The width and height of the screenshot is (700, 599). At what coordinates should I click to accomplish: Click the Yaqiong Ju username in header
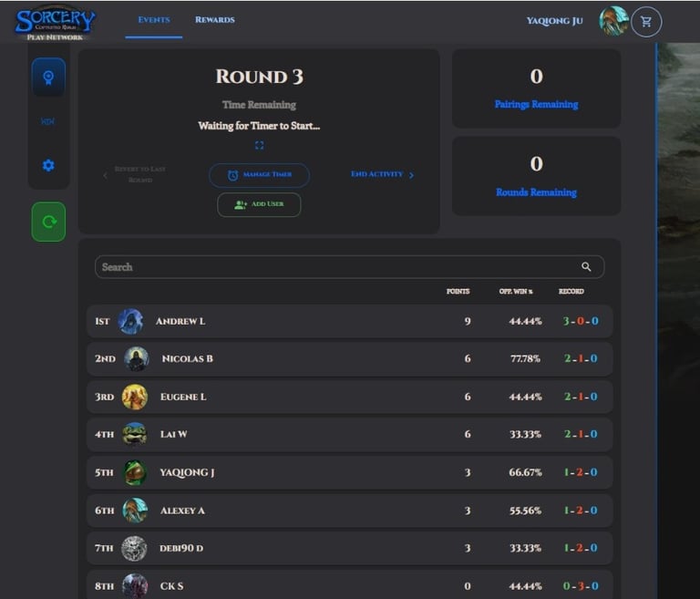[554, 21]
